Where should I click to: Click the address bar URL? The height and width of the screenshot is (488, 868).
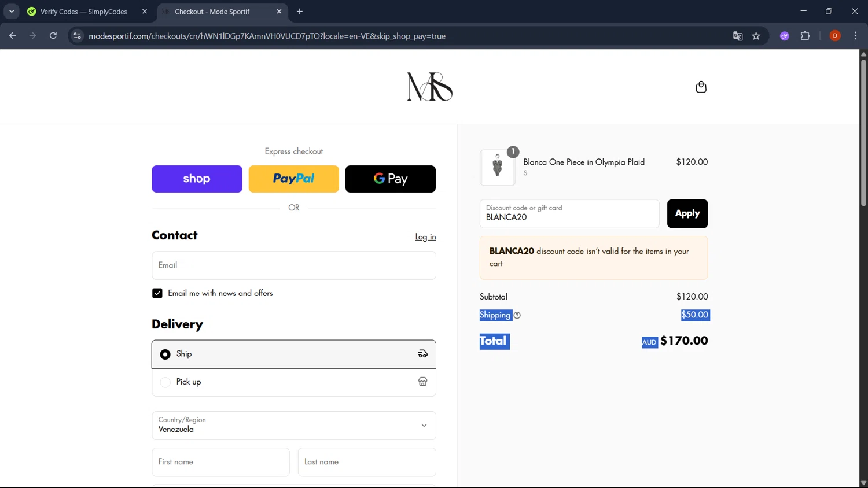pos(267,36)
